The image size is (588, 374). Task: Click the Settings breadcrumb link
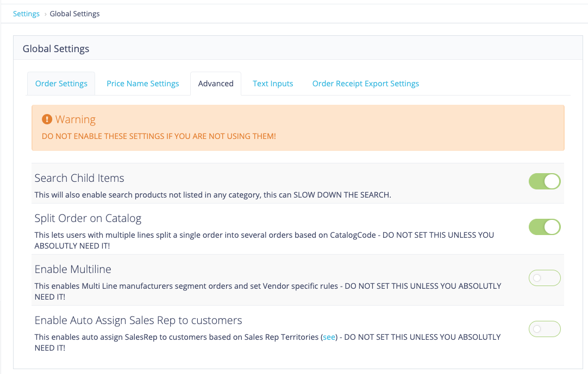(x=26, y=14)
